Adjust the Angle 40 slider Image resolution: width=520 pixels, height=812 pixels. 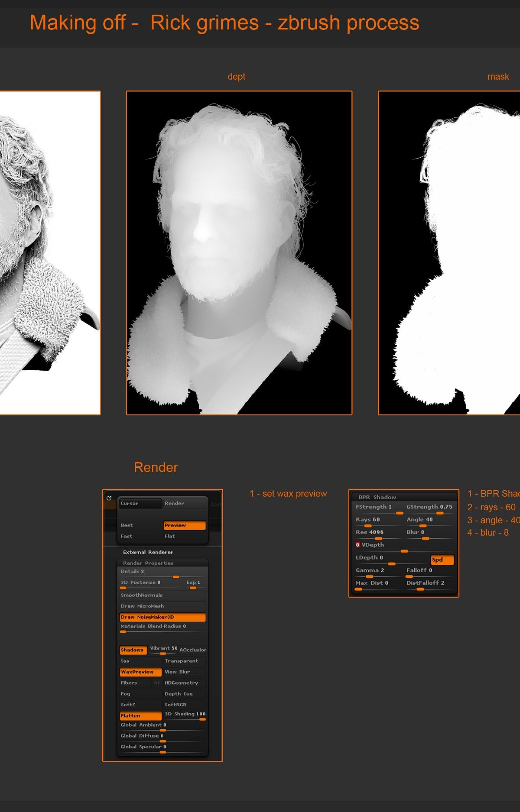tap(429, 521)
